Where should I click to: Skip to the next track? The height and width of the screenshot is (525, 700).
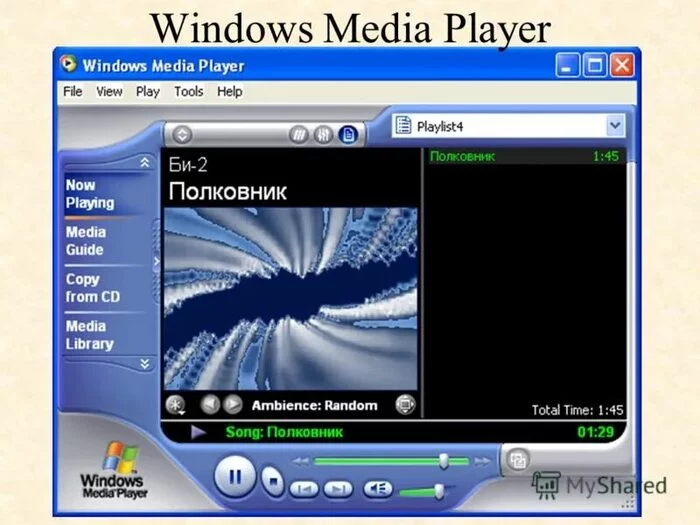pos(338,489)
